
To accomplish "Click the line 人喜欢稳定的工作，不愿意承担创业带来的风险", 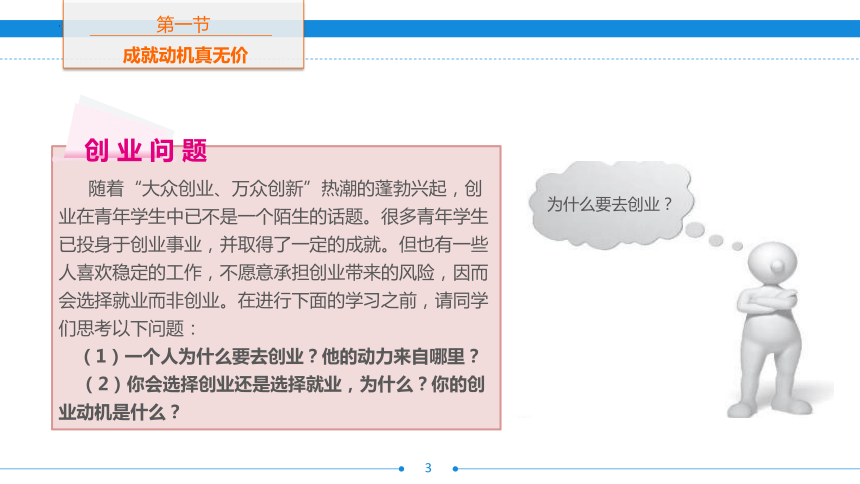I will [x=273, y=273].
